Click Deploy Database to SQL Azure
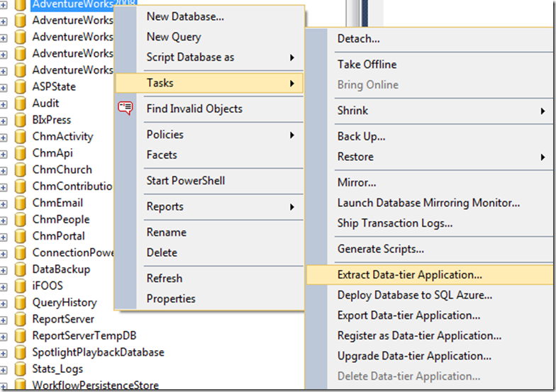Screen dimensions: 556x392 pyautogui.click(x=415, y=296)
